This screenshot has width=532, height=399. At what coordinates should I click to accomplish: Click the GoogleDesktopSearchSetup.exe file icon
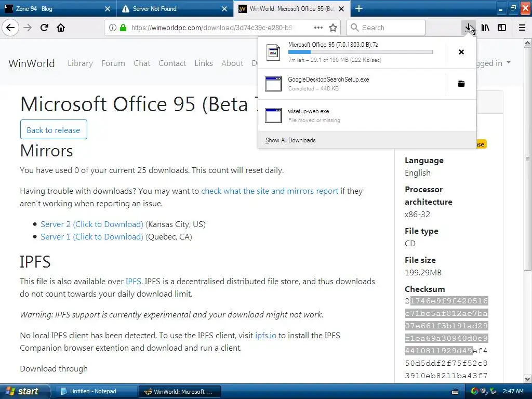tap(273, 84)
